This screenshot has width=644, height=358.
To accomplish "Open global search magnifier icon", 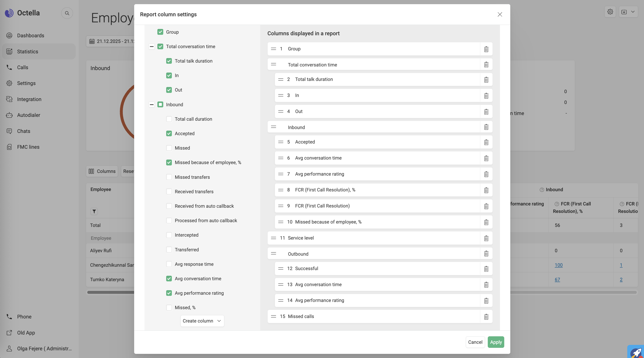I will (x=67, y=13).
